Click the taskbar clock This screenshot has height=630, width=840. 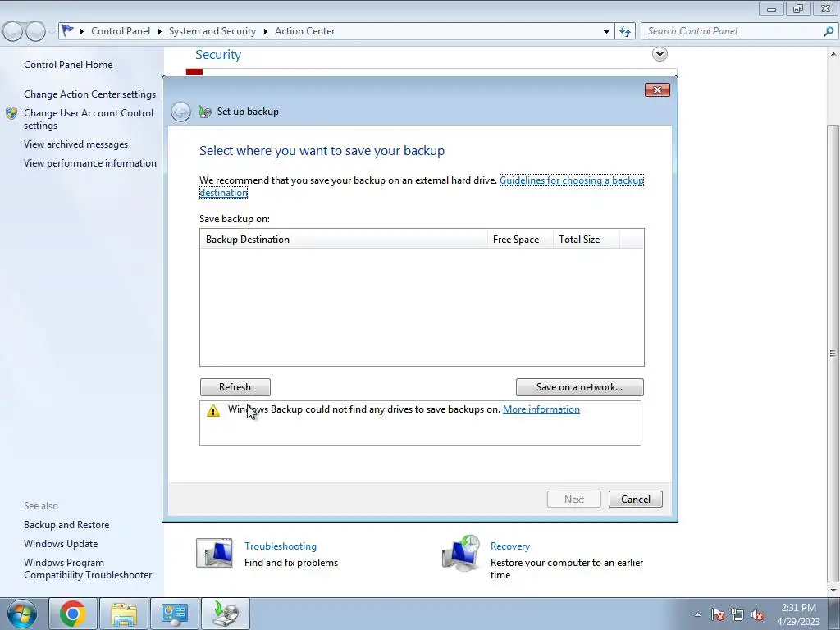798,614
